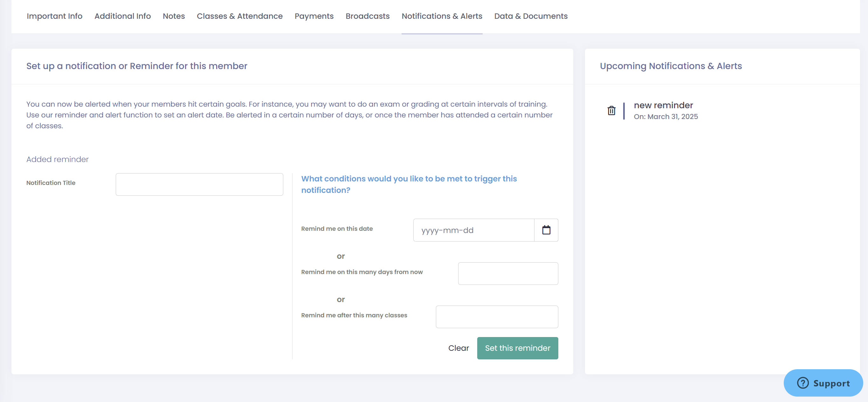
Task: Switch to the Broadcasts tab
Action: click(367, 16)
